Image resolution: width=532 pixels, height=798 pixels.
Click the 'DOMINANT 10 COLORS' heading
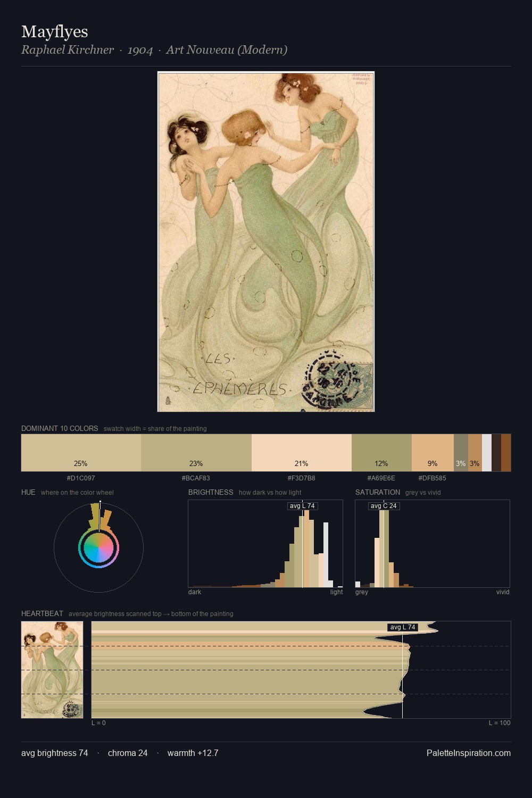[x=60, y=428]
